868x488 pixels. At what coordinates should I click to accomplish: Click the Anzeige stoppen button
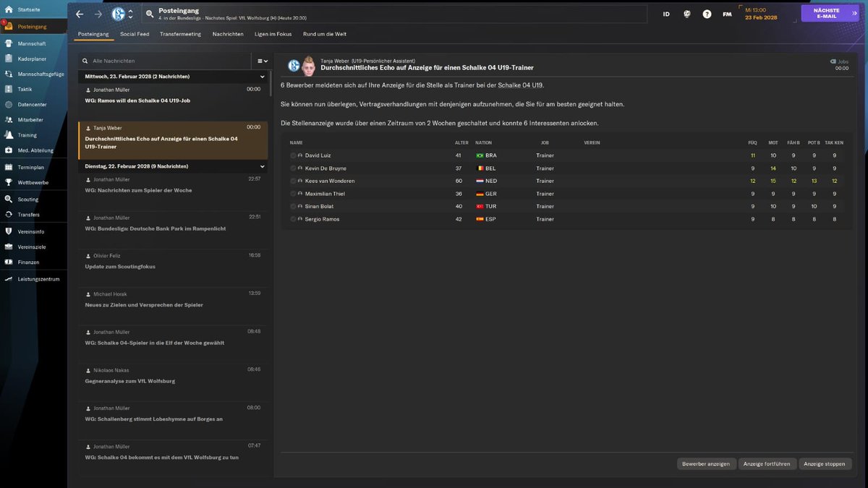825,463
